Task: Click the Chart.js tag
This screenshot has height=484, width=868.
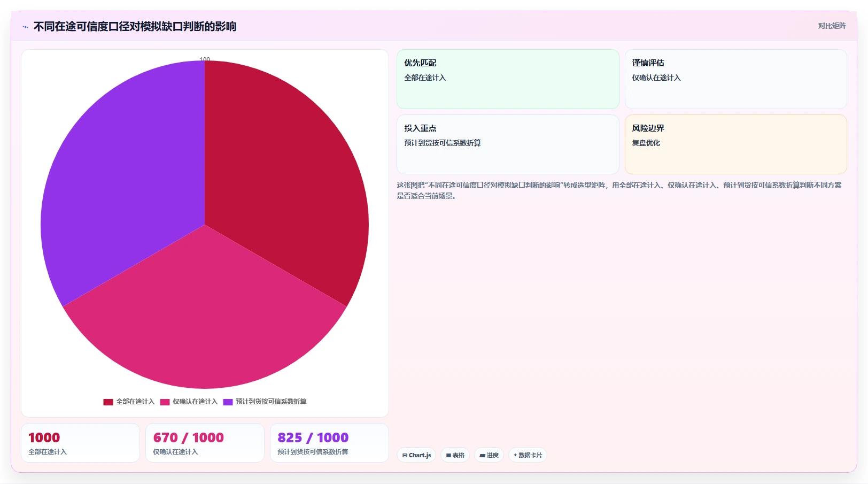Action: [416, 455]
